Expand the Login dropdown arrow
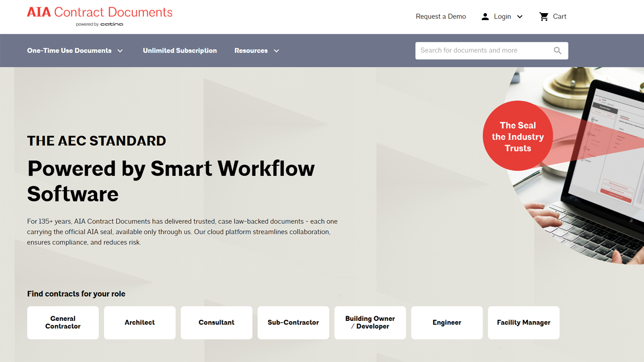The image size is (644, 362). (x=520, y=17)
